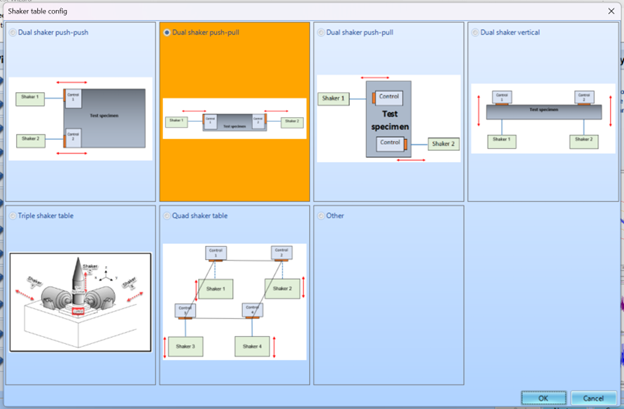
Task: Click Shaker 3 box in the quad shaker diagram
Action: 183,346
